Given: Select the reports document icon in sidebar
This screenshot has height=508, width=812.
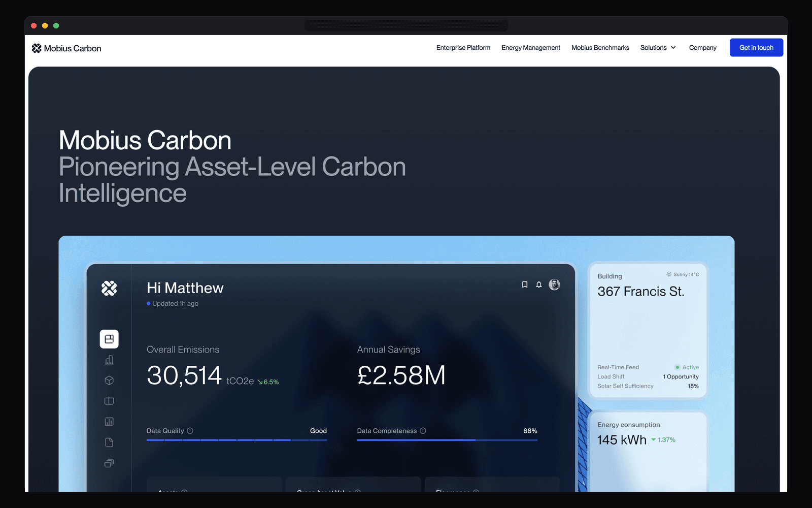Looking at the screenshot, I should click(x=109, y=442).
